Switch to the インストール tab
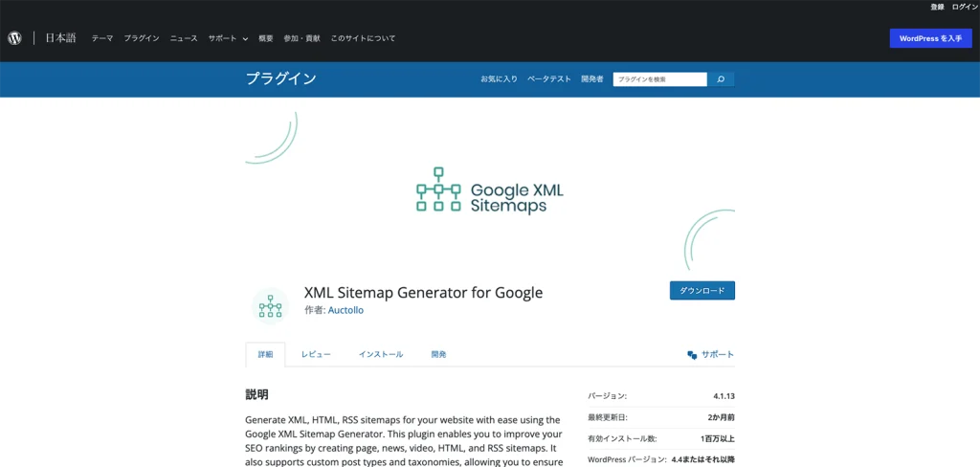Screen dimensions: 980x467 pyautogui.click(x=381, y=354)
